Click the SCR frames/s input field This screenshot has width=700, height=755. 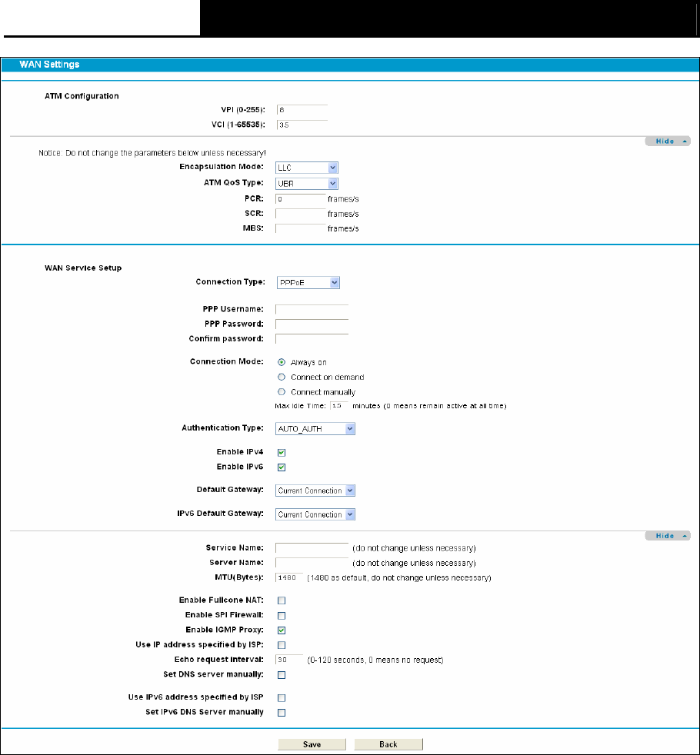[x=301, y=214]
